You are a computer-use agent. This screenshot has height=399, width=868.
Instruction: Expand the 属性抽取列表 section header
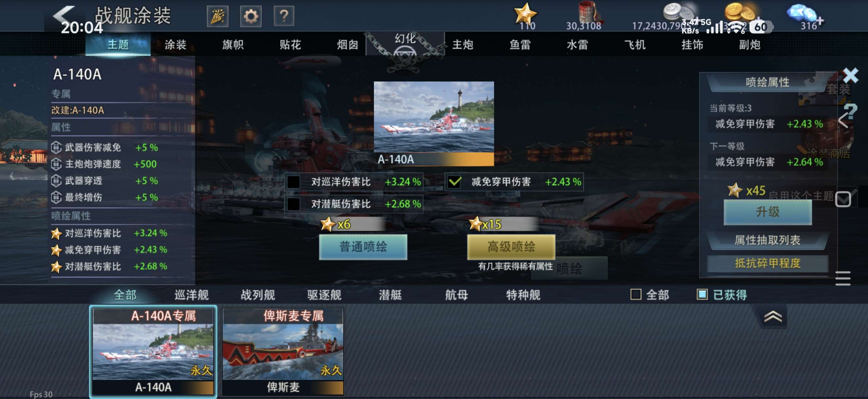pyautogui.click(x=767, y=240)
